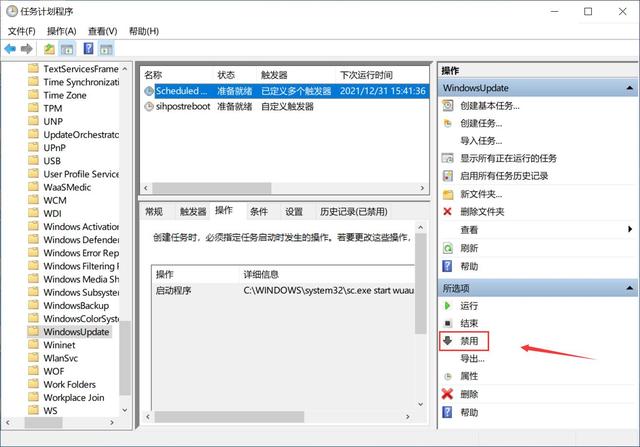640x447 pixels.
Task: Click the 结束 stop icon
Action: (x=448, y=323)
